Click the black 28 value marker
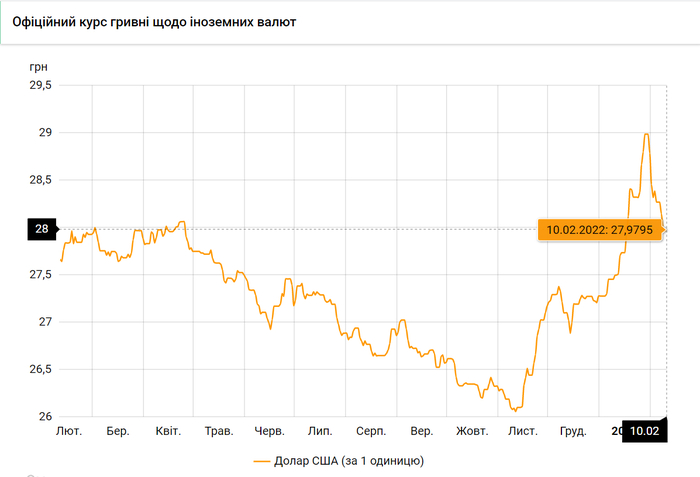The height and width of the screenshot is (477, 700). 42,229
